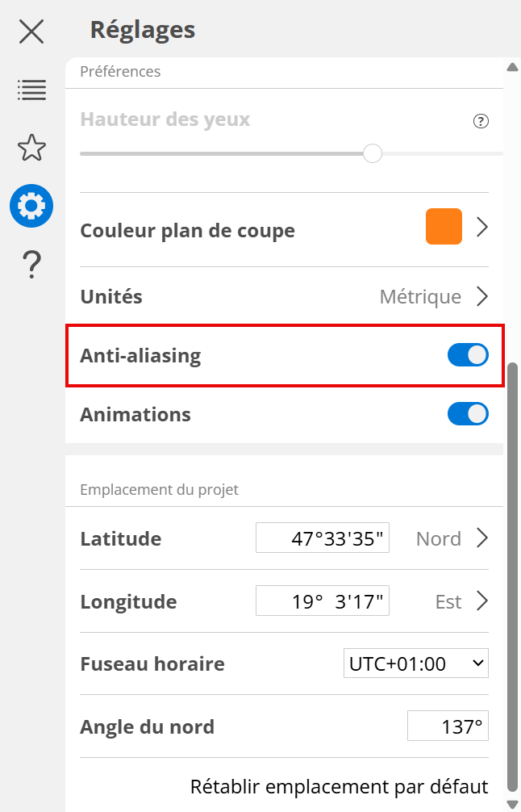Close the Réglages panel with the X icon

[x=31, y=31]
